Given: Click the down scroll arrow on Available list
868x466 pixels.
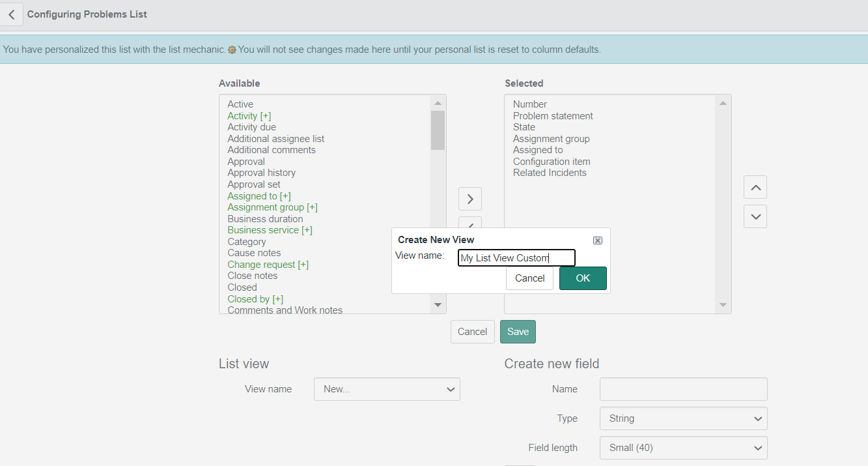Looking at the screenshot, I should [438, 304].
